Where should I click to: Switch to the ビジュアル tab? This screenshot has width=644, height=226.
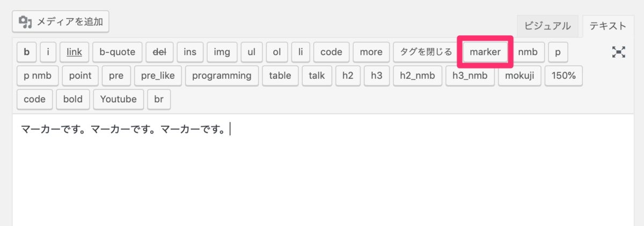pos(547,26)
